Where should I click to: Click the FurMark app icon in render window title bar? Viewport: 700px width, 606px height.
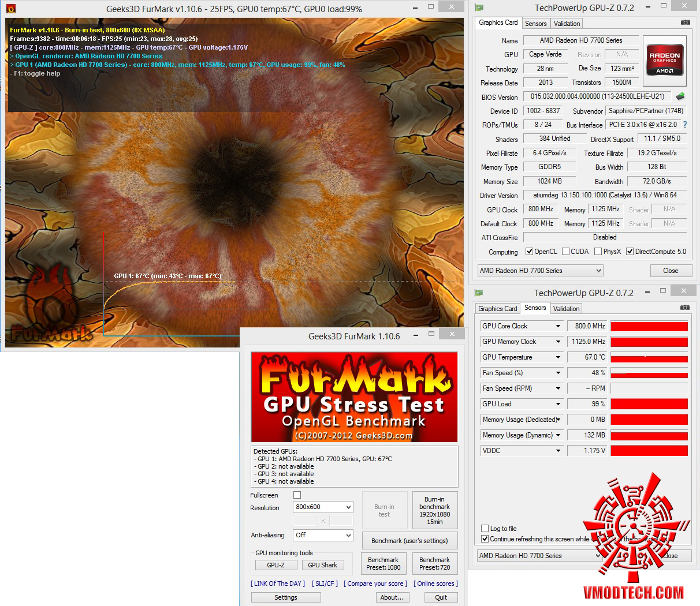11,9
